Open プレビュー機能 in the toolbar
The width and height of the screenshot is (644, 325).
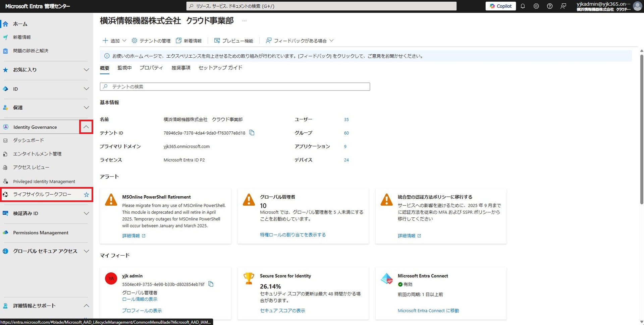[x=234, y=41]
